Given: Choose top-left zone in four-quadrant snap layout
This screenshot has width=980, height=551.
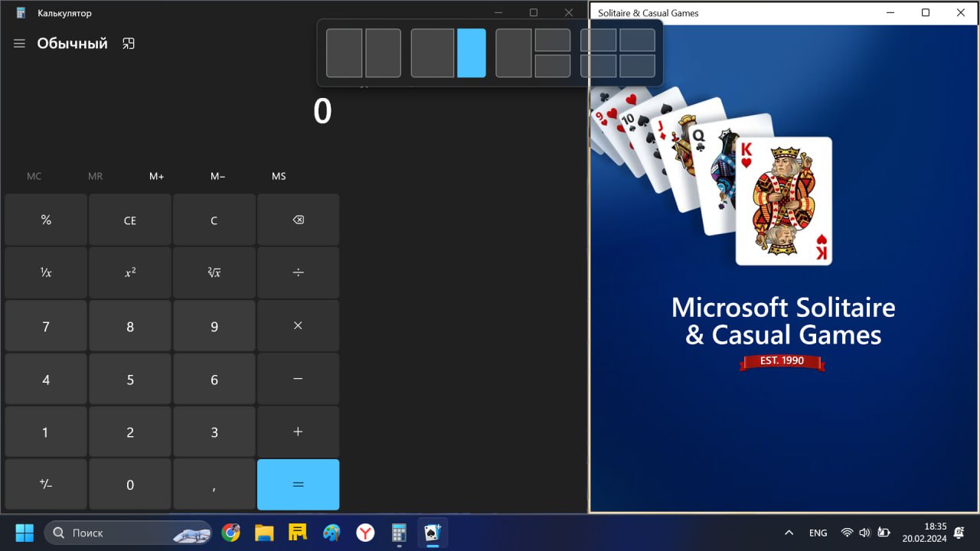Looking at the screenshot, I should 598,40.
